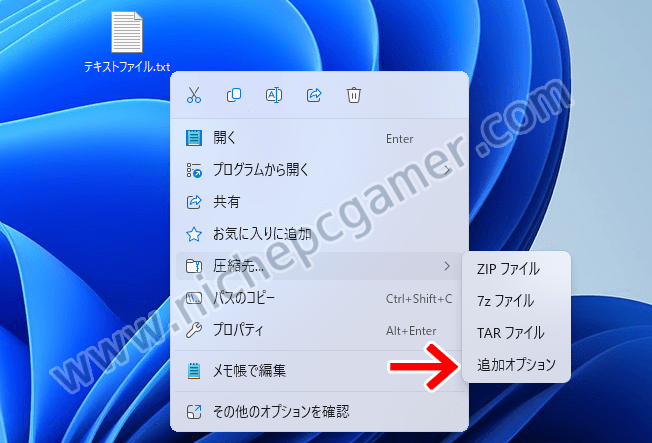The width and height of the screenshot is (652, 443).
Task: Open プロパティ from the menu
Action: pyautogui.click(x=319, y=330)
